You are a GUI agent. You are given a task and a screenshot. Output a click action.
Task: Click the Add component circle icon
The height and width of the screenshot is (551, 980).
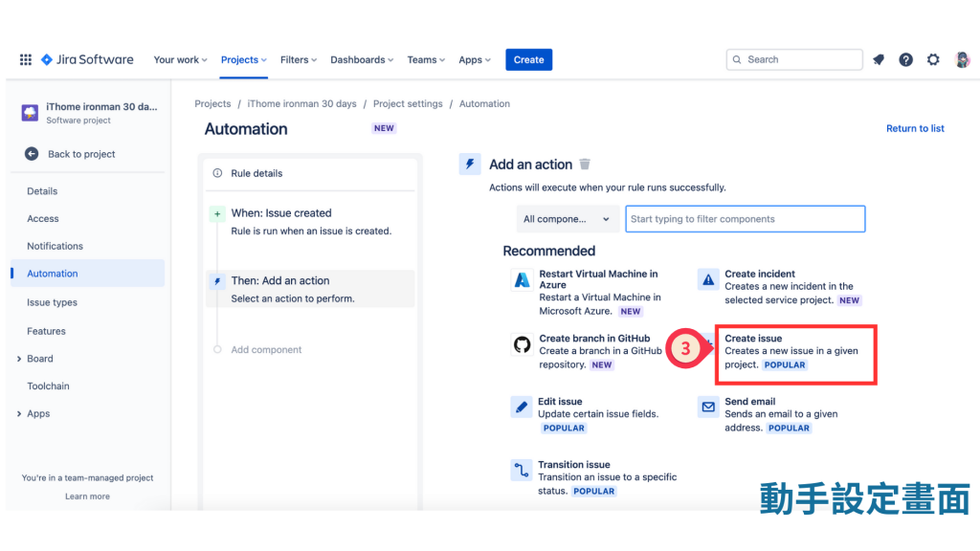point(217,349)
